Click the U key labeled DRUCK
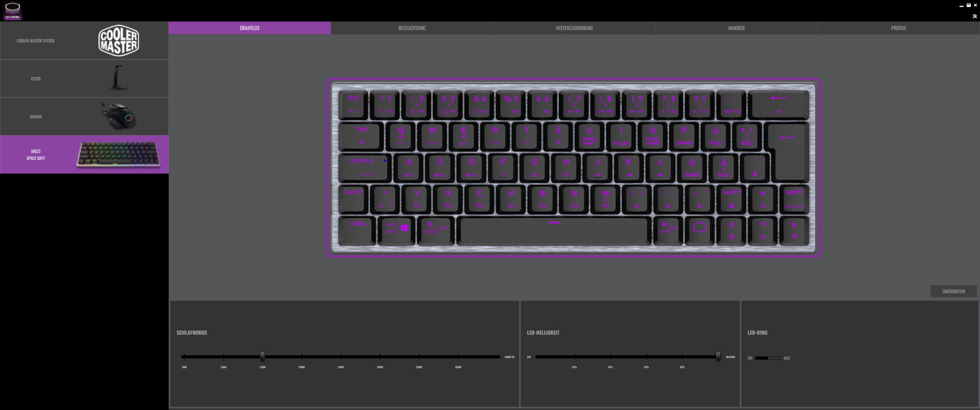Viewport: 980px width, 410px height. [590, 136]
